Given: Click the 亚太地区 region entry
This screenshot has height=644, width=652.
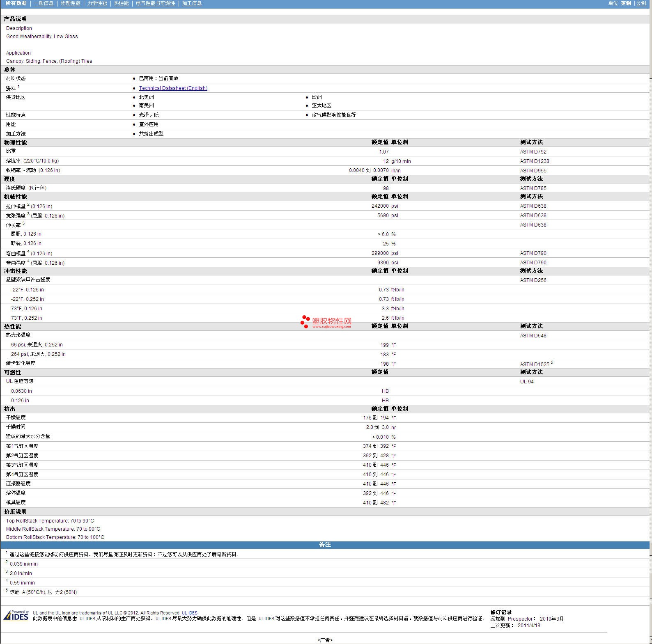Looking at the screenshot, I should pos(321,105).
